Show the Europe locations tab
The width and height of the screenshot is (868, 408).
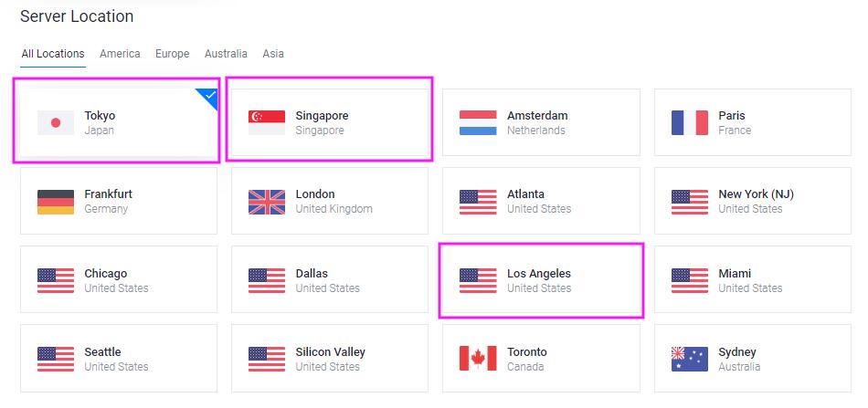[x=172, y=54]
